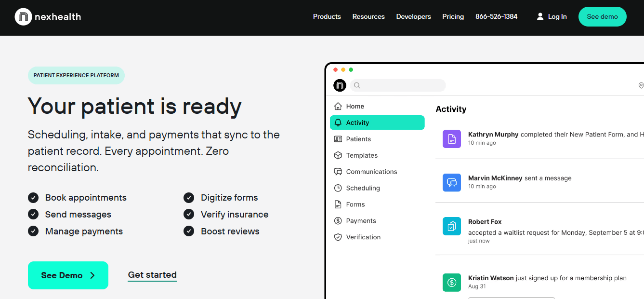
Task: Select Activity label in the sidebar
Action: [357, 122]
